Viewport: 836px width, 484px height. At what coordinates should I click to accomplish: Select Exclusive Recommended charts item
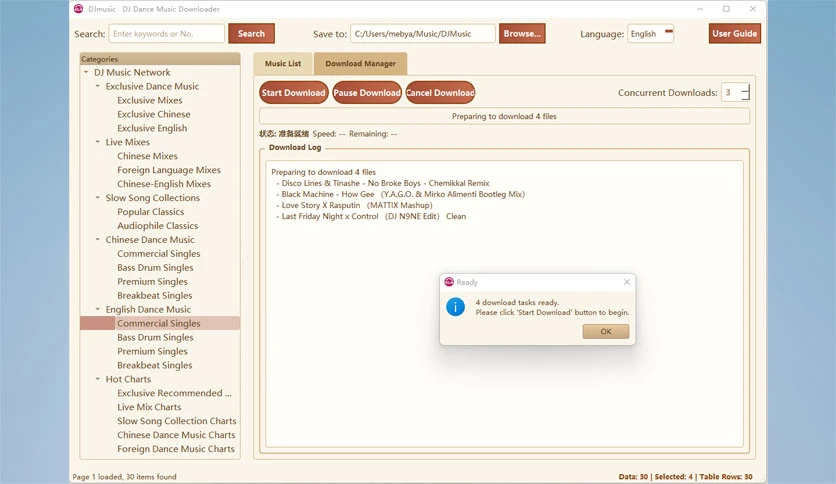[174, 393]
